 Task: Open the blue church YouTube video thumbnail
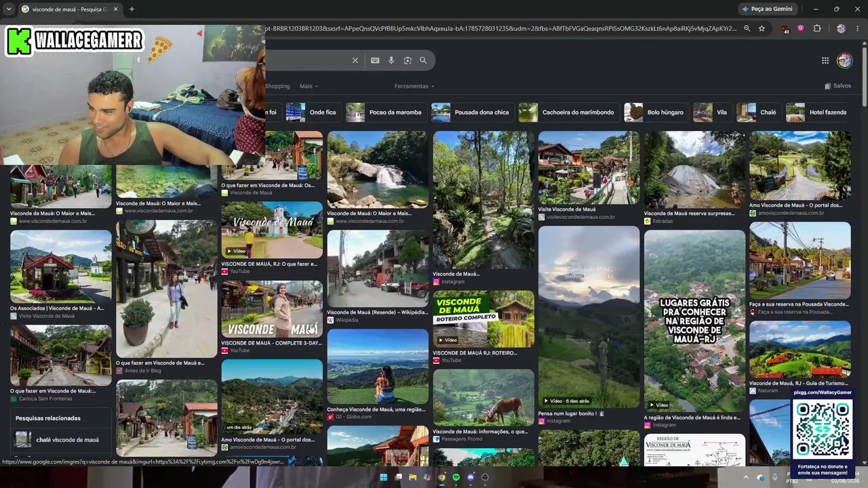click(x=272, y=230)
